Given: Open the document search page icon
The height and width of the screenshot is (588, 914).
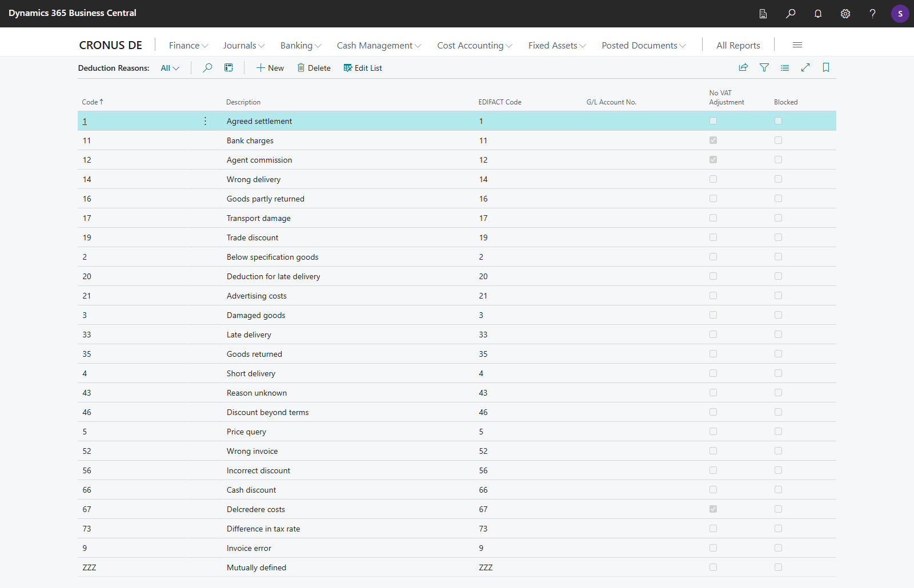Looking at the screenshot, I should click(x=763, y=14).
